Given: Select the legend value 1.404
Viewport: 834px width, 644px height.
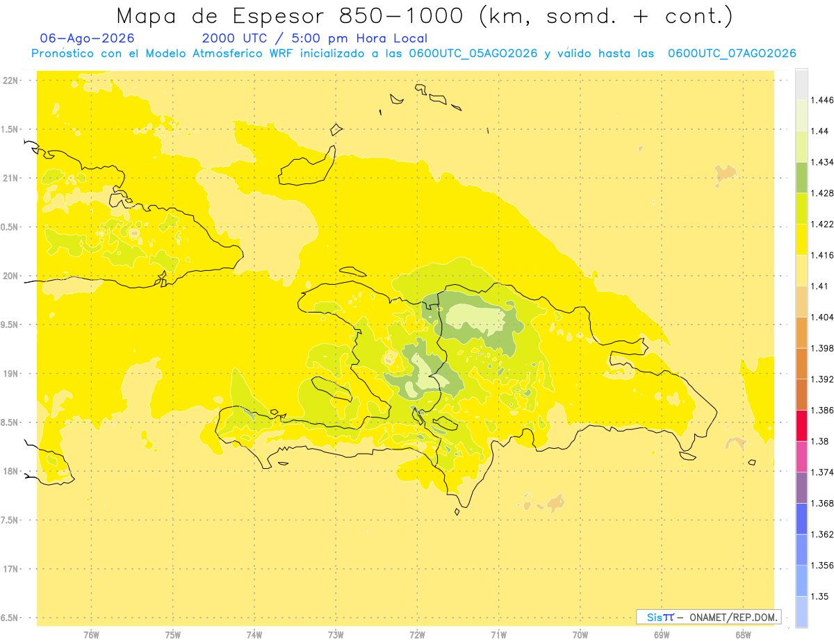Looking at the screenshot, I should tap(822, 317).
